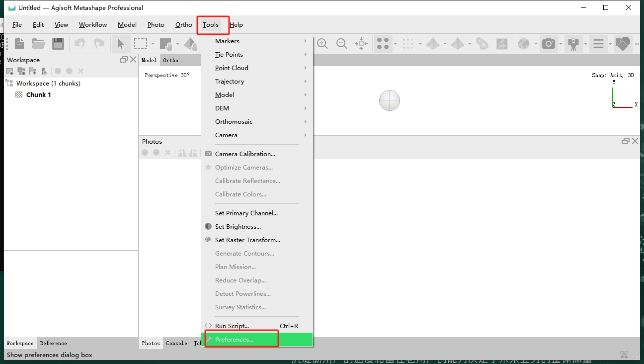The height and width of the screenshot is (364, 644).
Task: Click the Show Orthomosaic map icon
Action: coord(502,44)
